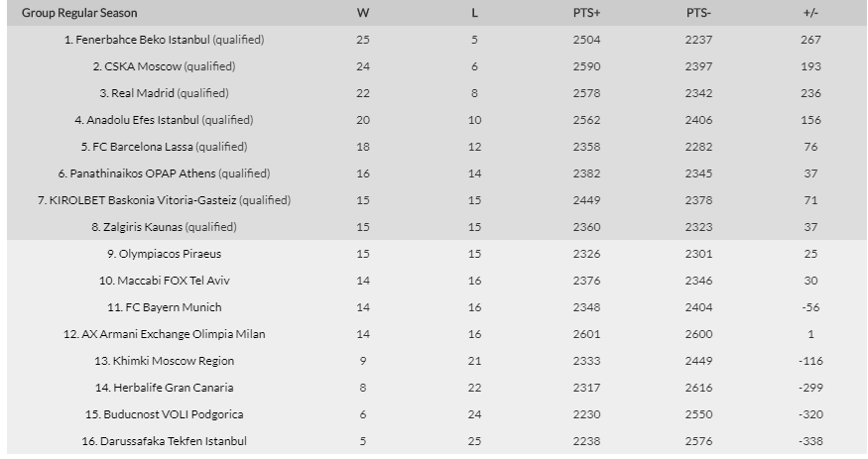Select Olympiacos Piraeus team name
Viewport: 868px width, 459px height.
coord(170,254)
